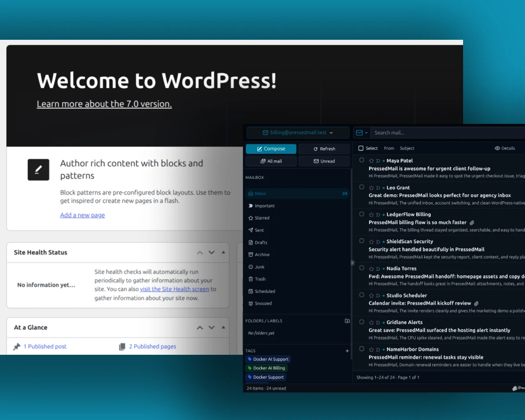
Task: Move Site Health Status panel up
Action: click(x=200, y=253)
